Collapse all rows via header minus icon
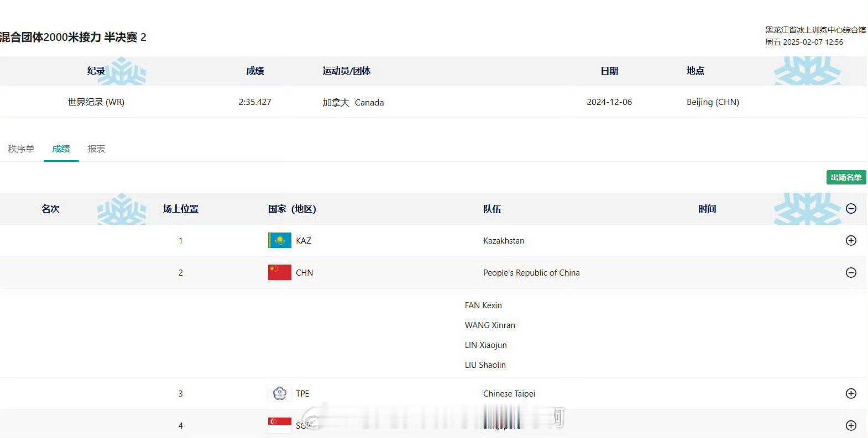Image resolution: width=868 pixels, height=438 pixels. [x=851, y=209]
